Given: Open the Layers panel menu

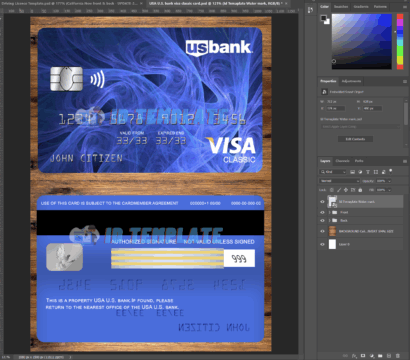Looking at the screenshot, I should pos(405,161).
